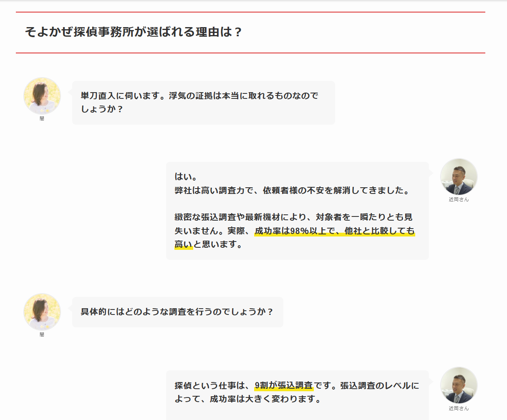Screen dimensions: 507x420
Task: Click the interviewer avatar beside the 浮気の証拠 question
Action: [x=42, y=96]
